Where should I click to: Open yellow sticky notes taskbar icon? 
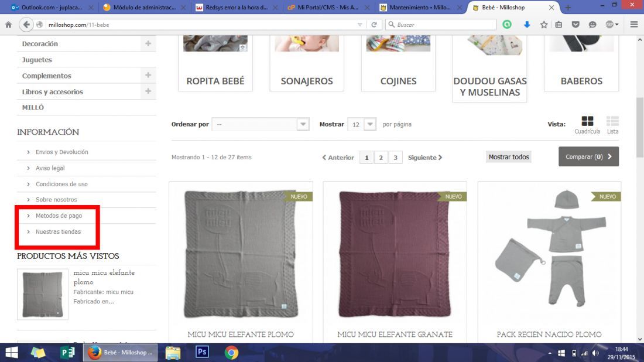coord(38,353)
